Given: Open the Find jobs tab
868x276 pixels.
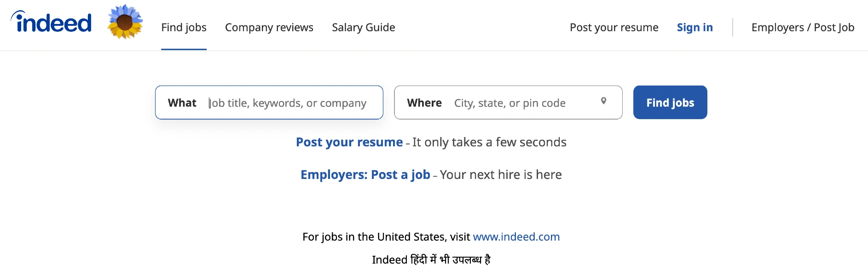Looking at the screenshot, I should coord(184,28).
